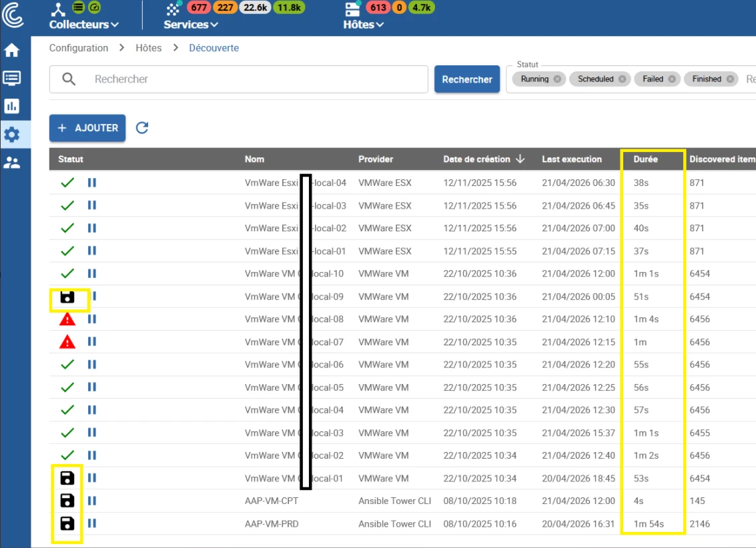Sort by the Statut column header

click(x=70, y=159)
